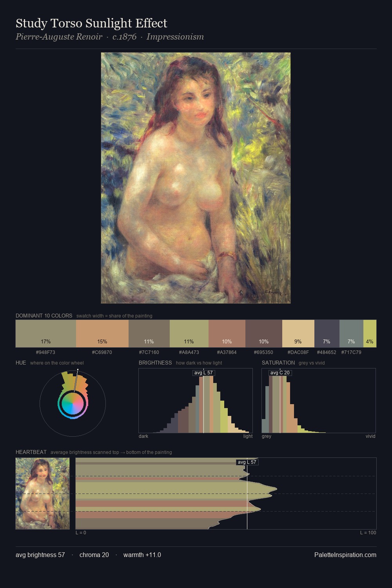Click the avg C 20 saturation label
The image size is (392, 588).
[x=280, y=373]
